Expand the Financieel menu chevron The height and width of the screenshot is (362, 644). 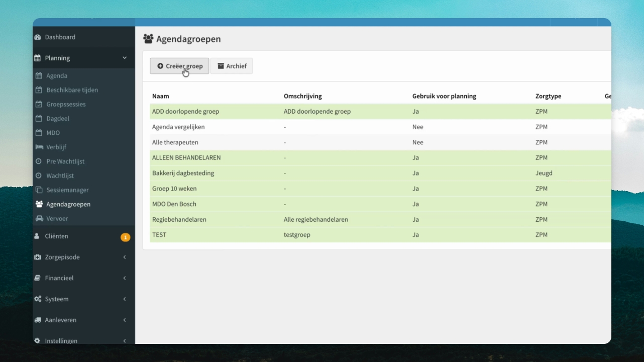[125, 278]
